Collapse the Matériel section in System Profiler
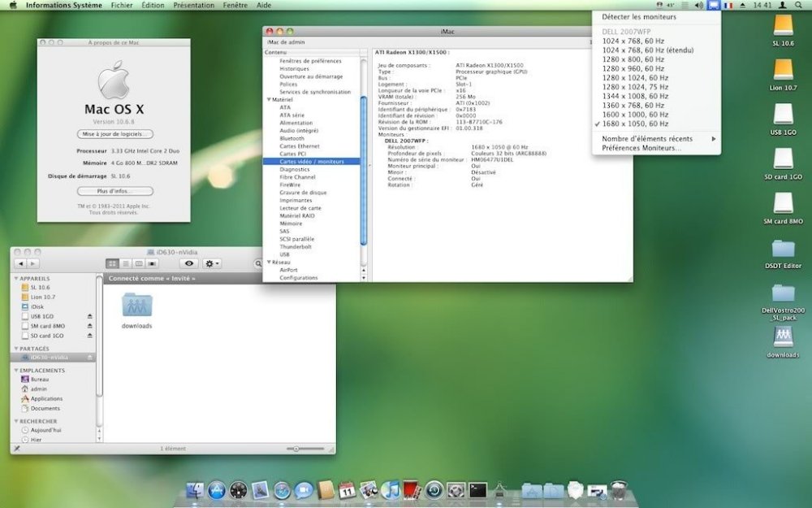 pyautogui.click(x=269, y=100)
